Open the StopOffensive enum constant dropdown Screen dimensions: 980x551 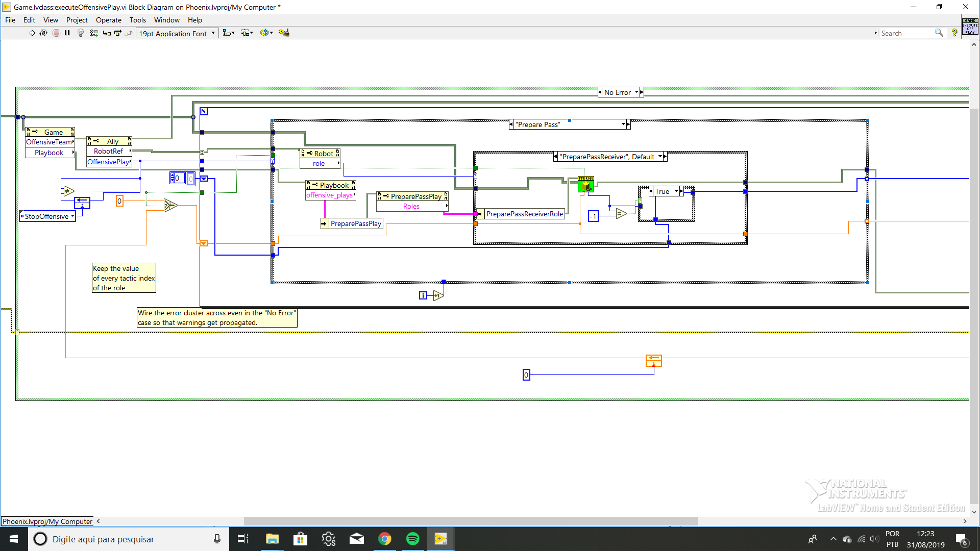click(72, 216)
